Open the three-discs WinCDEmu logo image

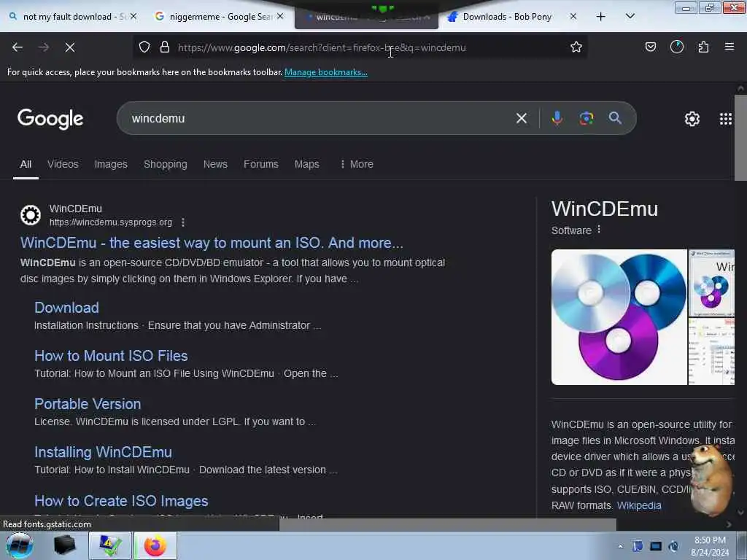pos(619,317)
